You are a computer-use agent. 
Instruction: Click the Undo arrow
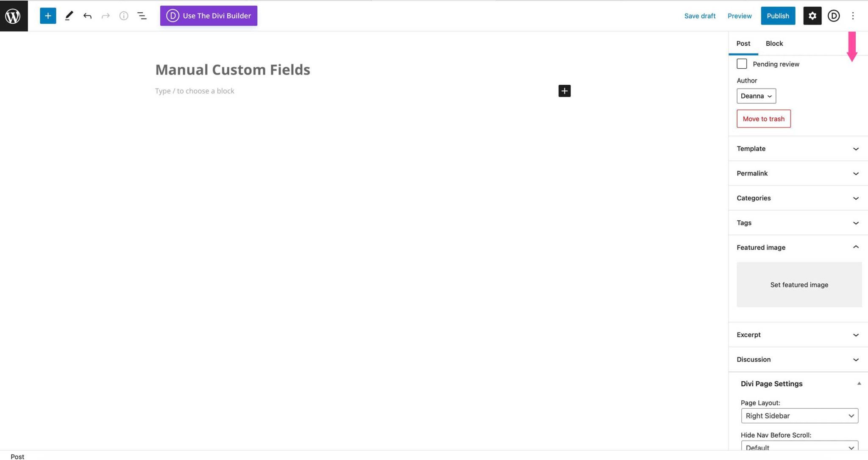point(87,16)
